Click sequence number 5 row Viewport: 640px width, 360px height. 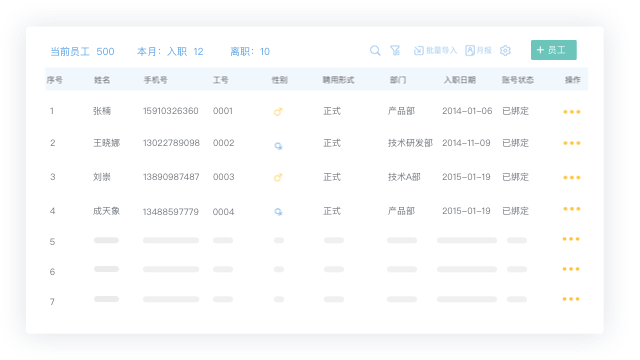pyautogui.click(x=52, y=242)
